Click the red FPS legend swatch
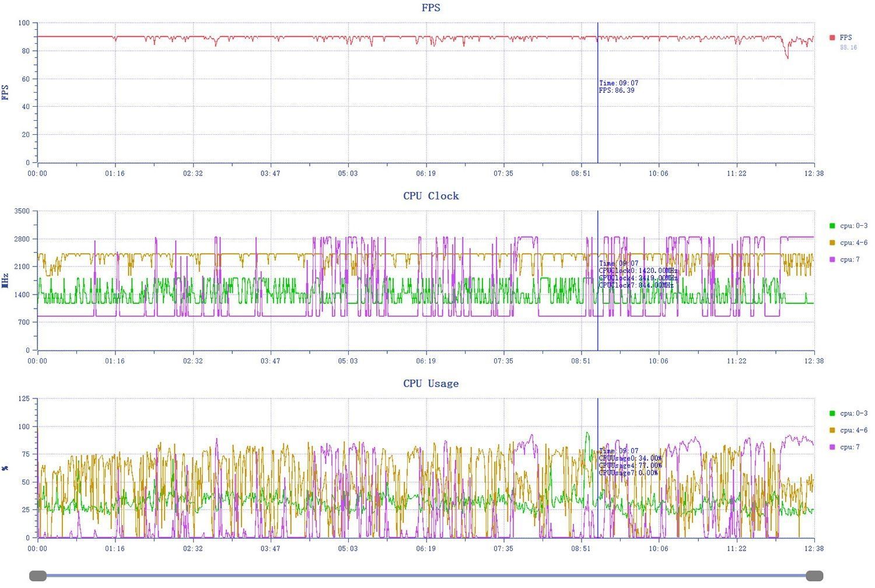 pos(832,37)
